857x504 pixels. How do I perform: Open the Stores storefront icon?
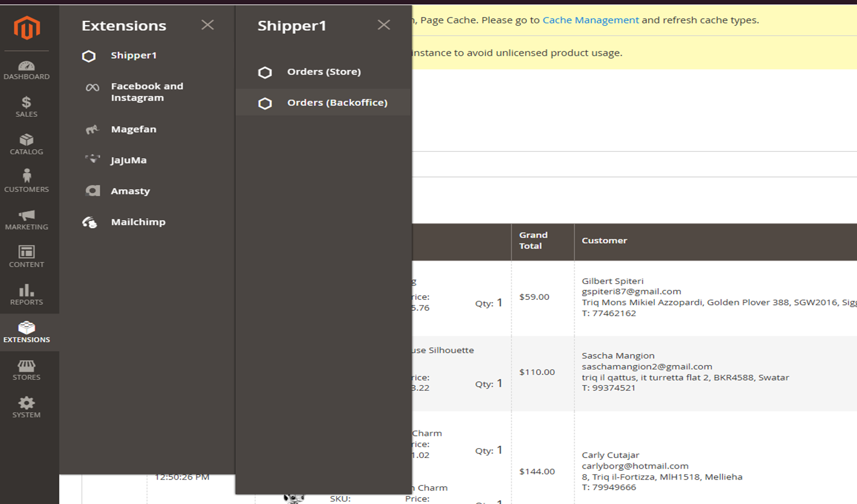point(26,365)
